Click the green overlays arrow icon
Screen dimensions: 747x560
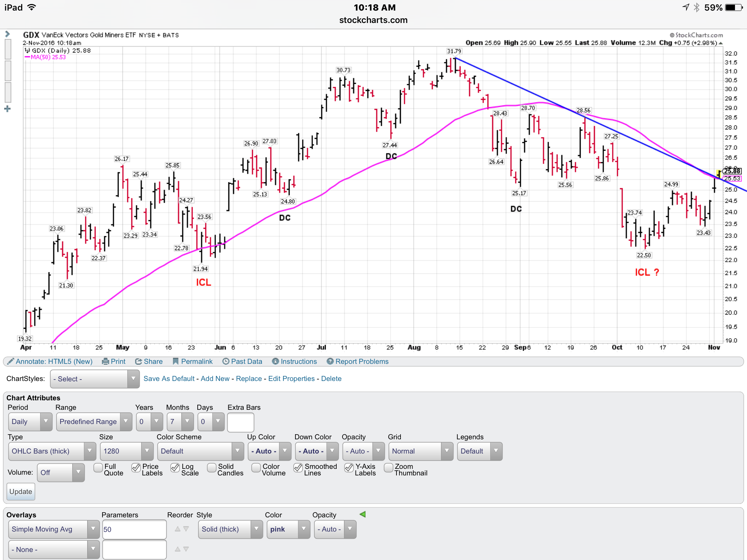pos(362,514)
